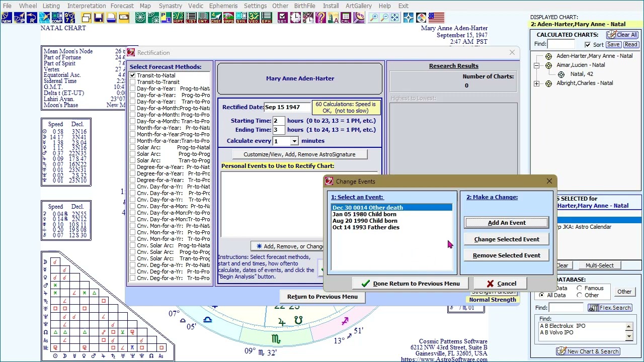Click the zoom out magnifier icon
This screenshot has height=362, width=644.
pos(385,18)
